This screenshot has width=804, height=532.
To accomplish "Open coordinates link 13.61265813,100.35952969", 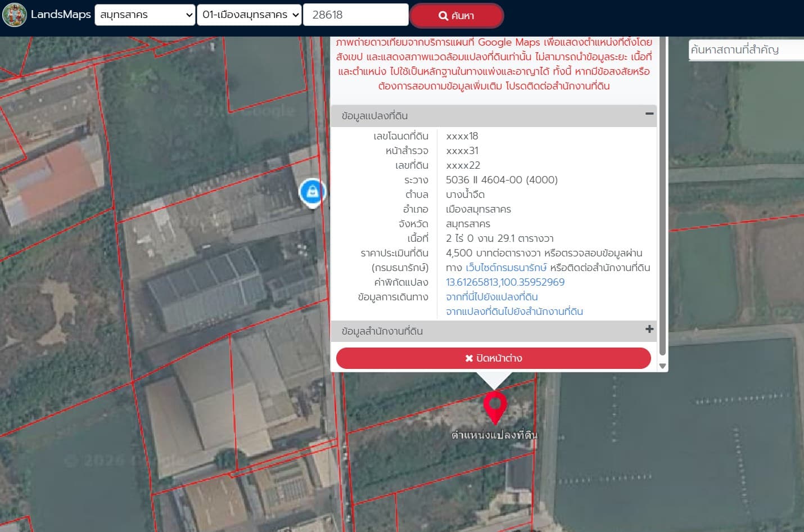I will point(505,282).
